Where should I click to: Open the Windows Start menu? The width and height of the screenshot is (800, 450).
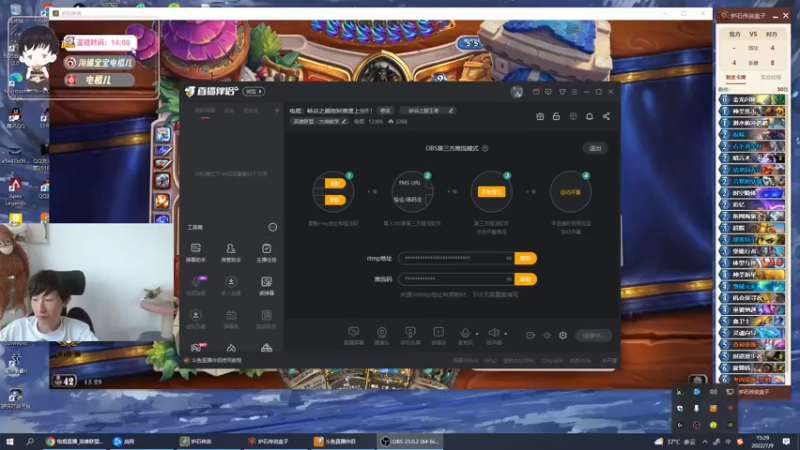point(9,441)
